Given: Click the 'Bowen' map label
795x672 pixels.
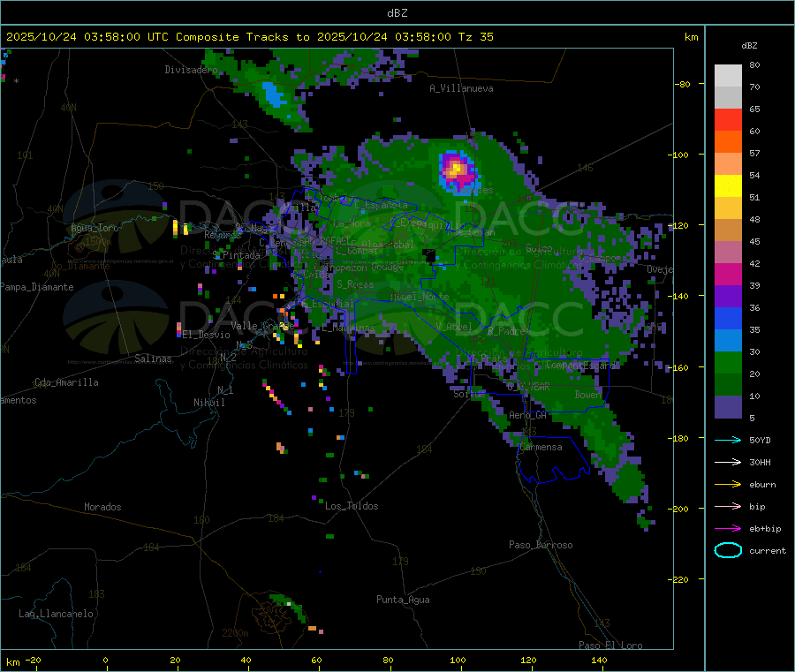Looking at the screenshot, I should point(588,394).
